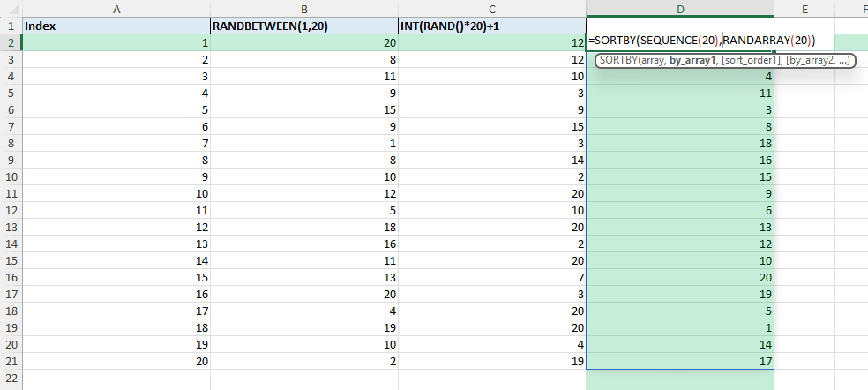868x390 pixels.
Task: Select column A header
Action: 116,8
